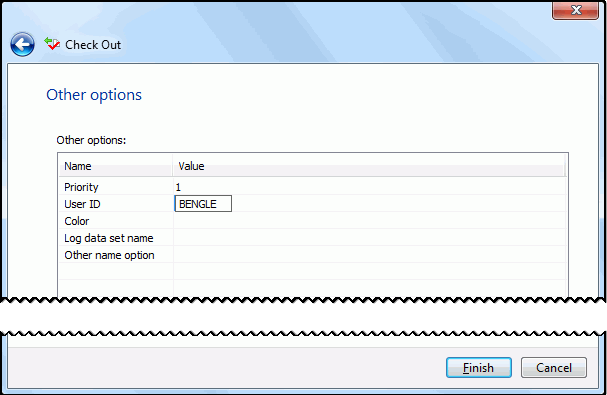Close the Check Out dialog
This screenshot has width=607, height=395.
(x=575, y=10)
